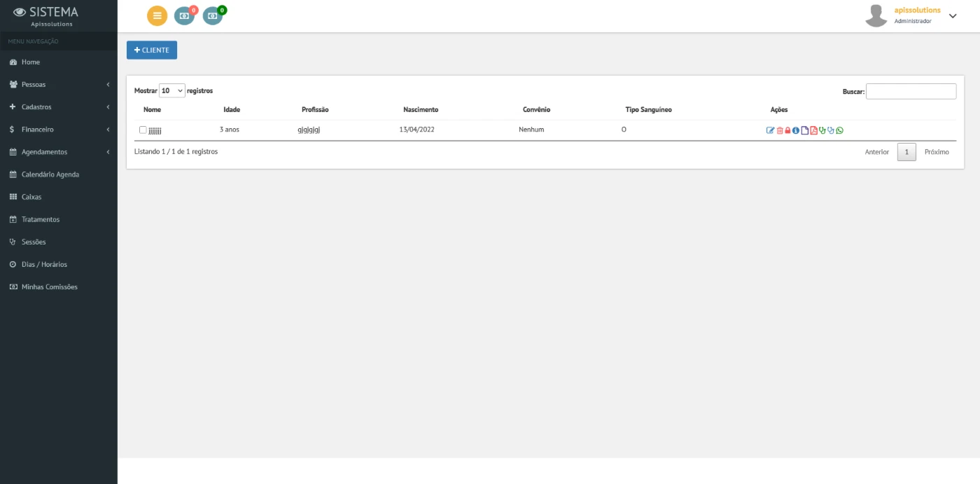Open the apissolutions user dropdown arrow
Screen dimensions: 980x484
coord(952,16)
